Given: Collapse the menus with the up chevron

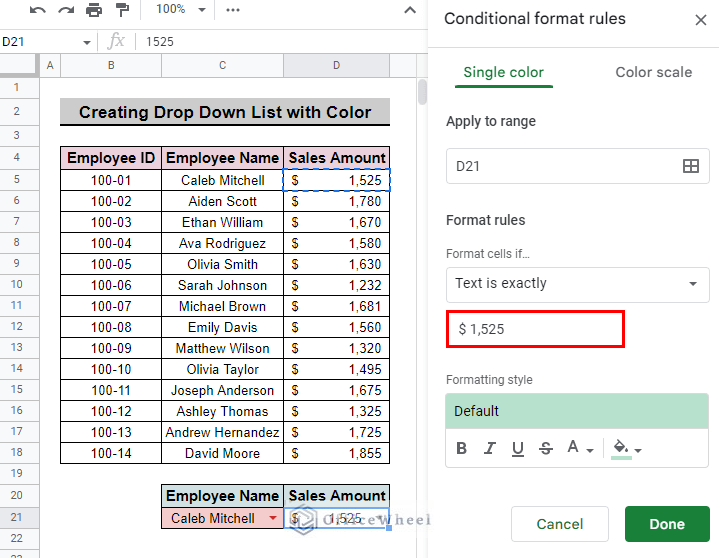Looking at the screenshot, I should click(410, 10).
